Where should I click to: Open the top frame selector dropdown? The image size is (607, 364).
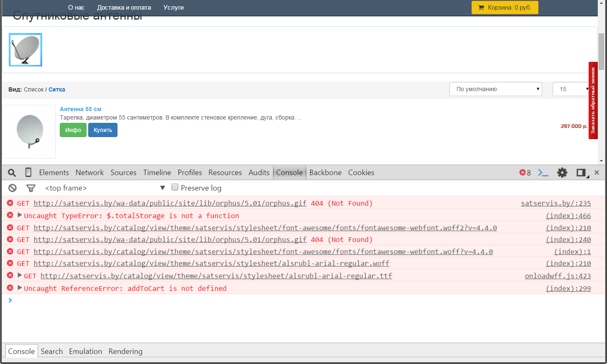coord(105,188)
